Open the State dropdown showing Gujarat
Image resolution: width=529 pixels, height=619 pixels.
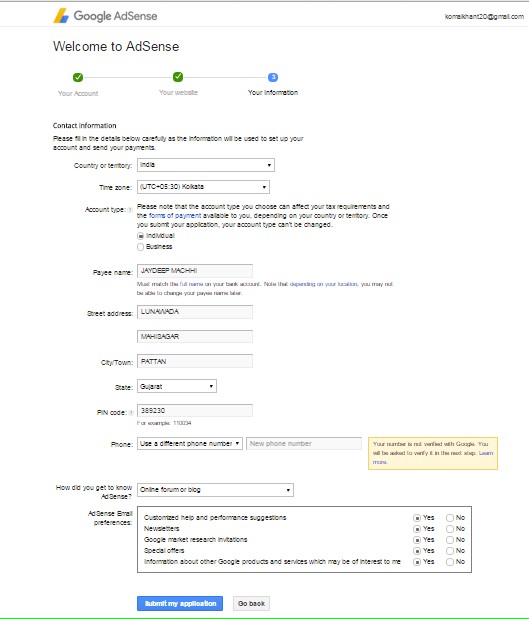pos(177,386)
